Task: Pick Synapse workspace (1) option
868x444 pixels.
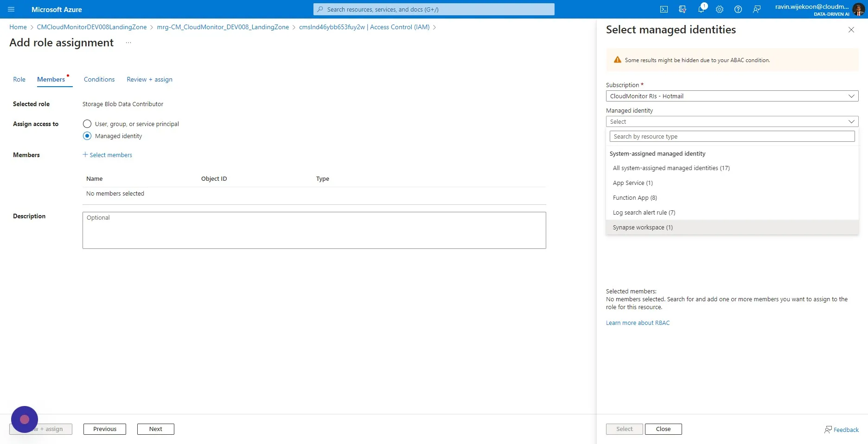Action: click(732, 227)
